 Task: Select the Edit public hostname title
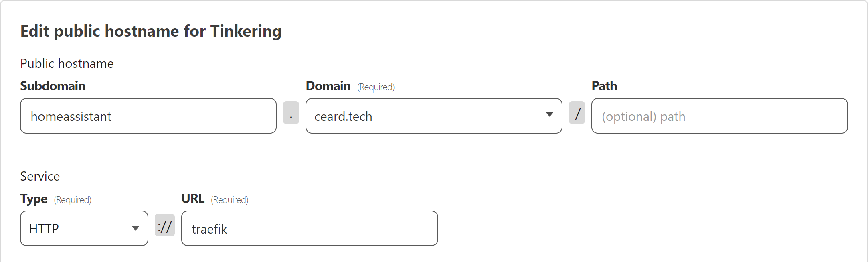(151, 31)
